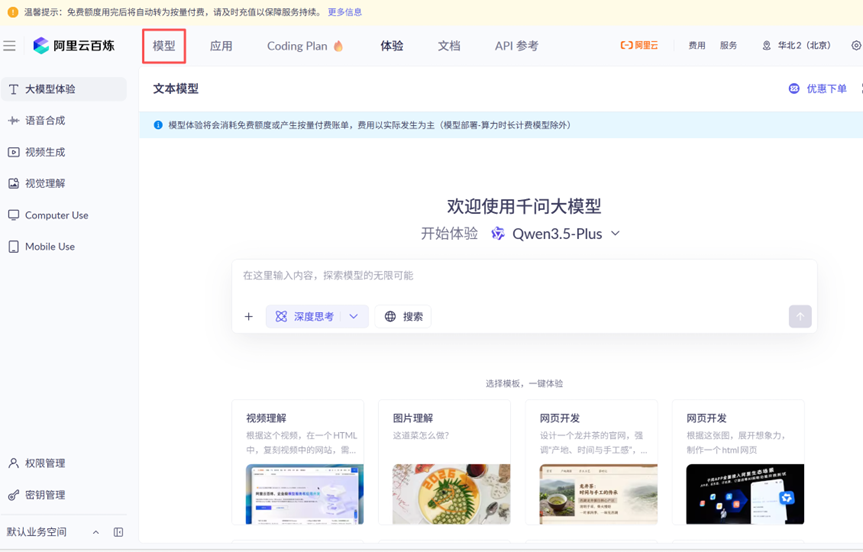Open 权限管理 in the sidebar
863x552 pixels.
64,463
